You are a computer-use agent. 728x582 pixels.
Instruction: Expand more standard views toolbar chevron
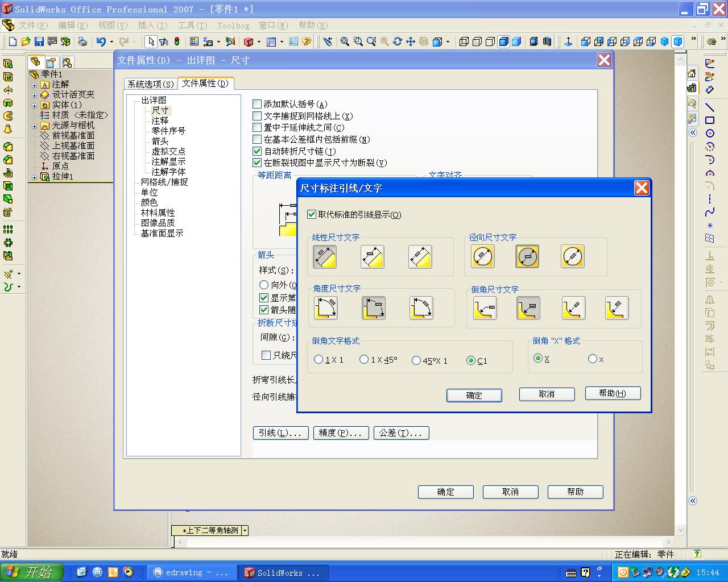coord(693,40)
